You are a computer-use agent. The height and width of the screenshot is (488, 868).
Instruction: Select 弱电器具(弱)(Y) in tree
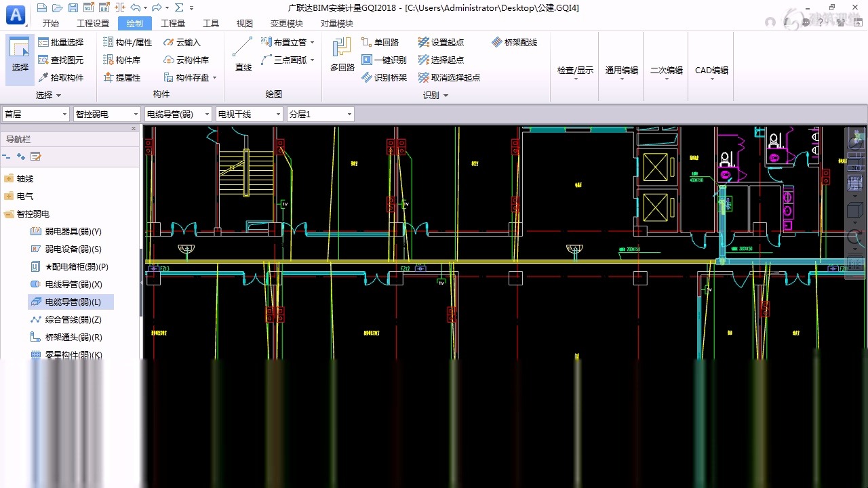click(66, 231)
